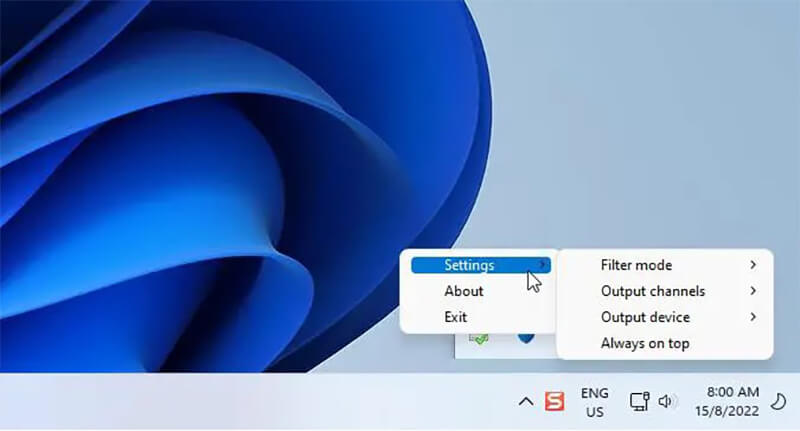800x431 pixels.
Task: Expand the Output device submenu arrow
Action: 752,317
